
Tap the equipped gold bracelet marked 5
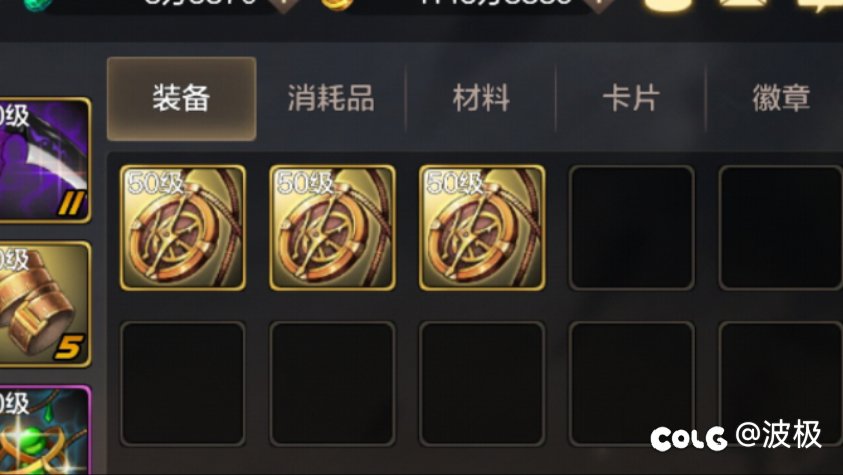coord(43,305)
